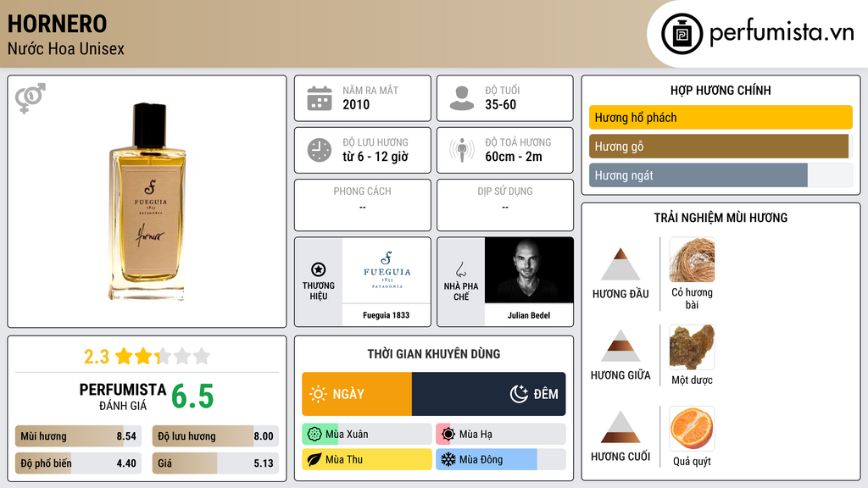
Task: Click the Phong cách card
Action: [363, 205]
